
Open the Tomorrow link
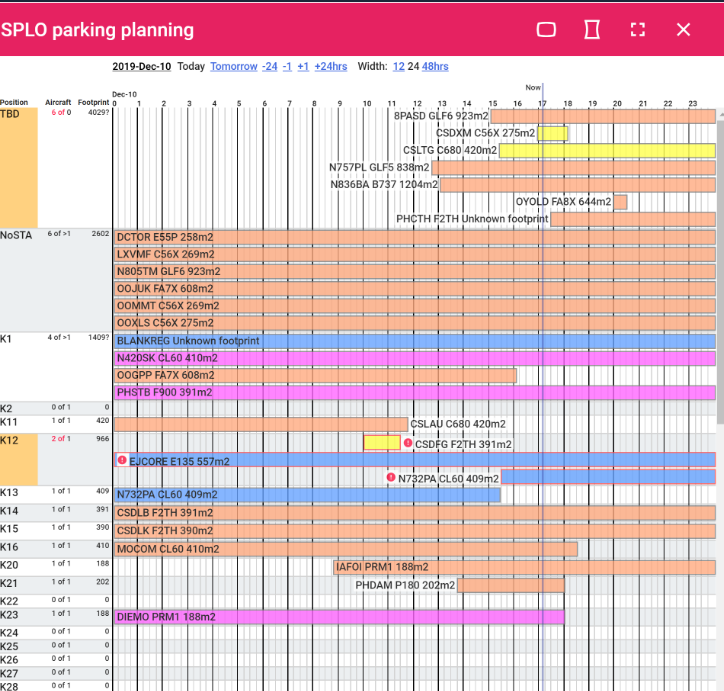[x=234, y=66]
